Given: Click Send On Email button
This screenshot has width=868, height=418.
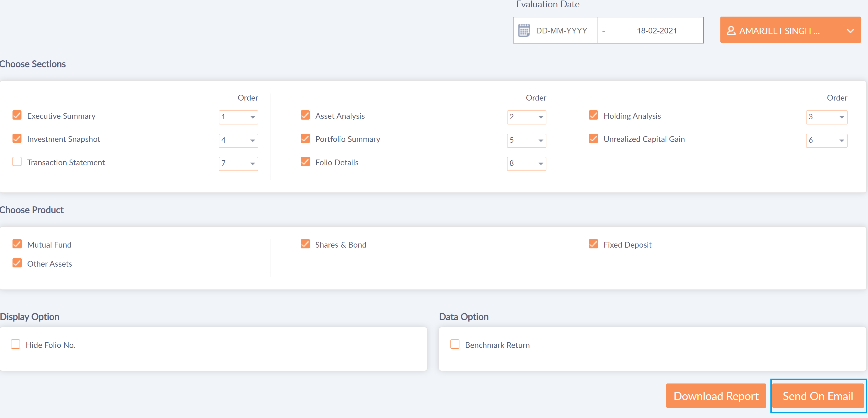Looking at the screenshot, I should pos(818,396).
